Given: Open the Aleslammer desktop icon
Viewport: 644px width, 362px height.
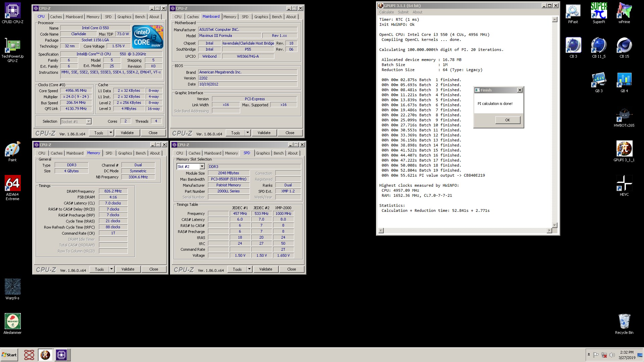Looking at the screenshot, I should (12, 324).
